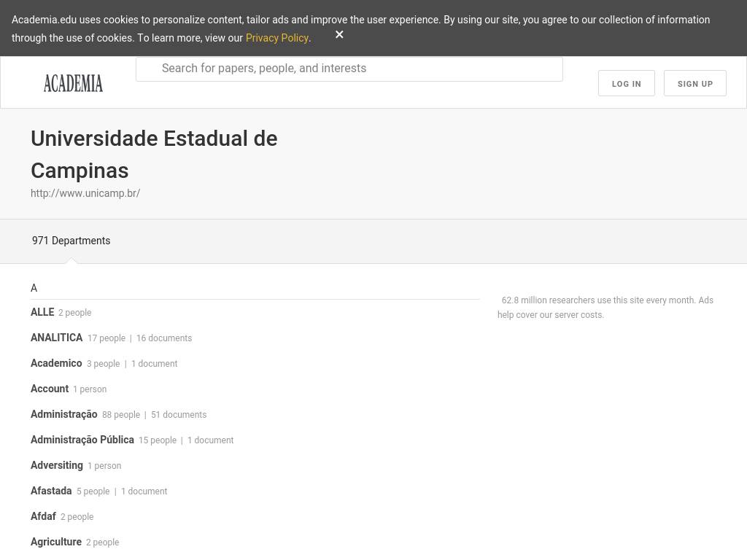Open the Afastada department
The height and width of the screenshot is (560, 747).
click(x=51, y=491)
